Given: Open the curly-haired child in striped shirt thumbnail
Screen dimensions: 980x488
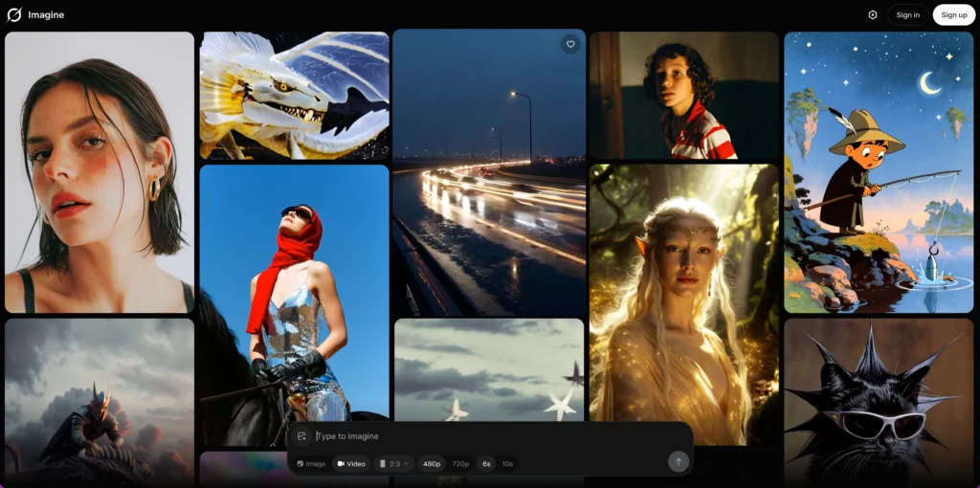Looking at the screenshot, I should pyautogui.click(x=683, y=96).
